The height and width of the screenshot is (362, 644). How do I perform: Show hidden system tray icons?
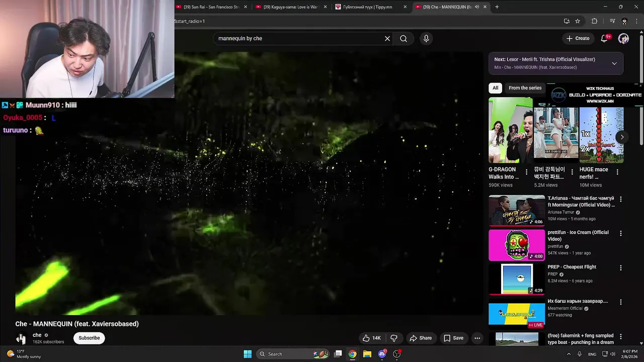(569, 354)
